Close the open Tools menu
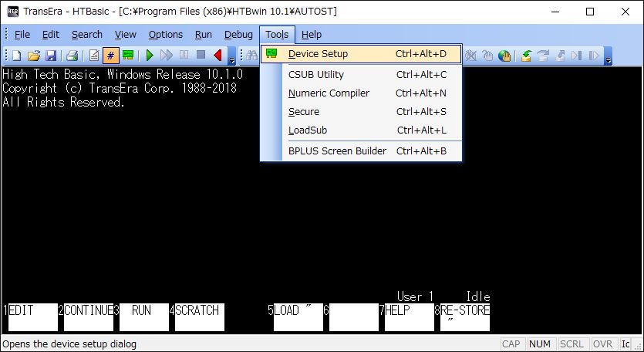Image resolution: width=644 pixels, height=352 pixels. tap(277, 35)
